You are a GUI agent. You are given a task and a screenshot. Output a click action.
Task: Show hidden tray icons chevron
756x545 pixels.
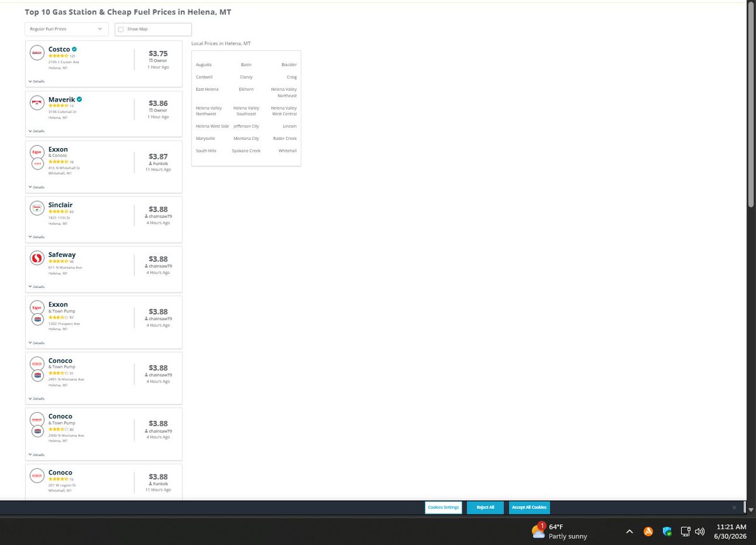pyautogui.click(x=629, y=532)
